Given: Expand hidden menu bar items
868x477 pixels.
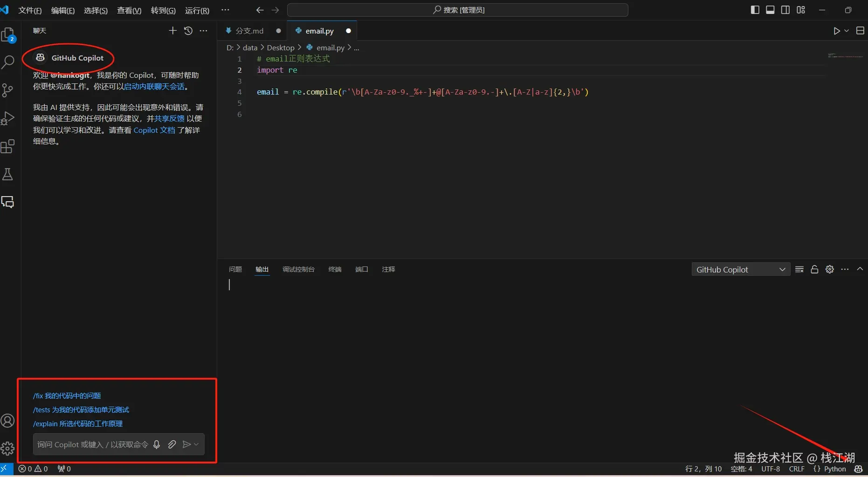Looking at the screenshot, I should tap(225, 10).
